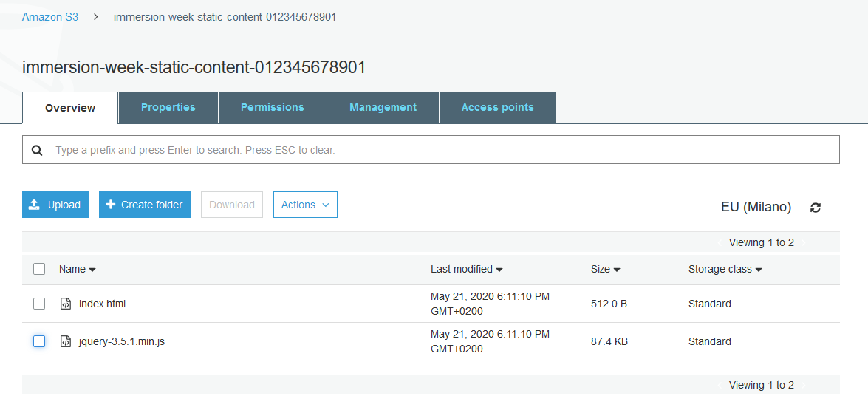Click the search magnifier icon
This screenshot has width=868, height=410.
point(37,150)
